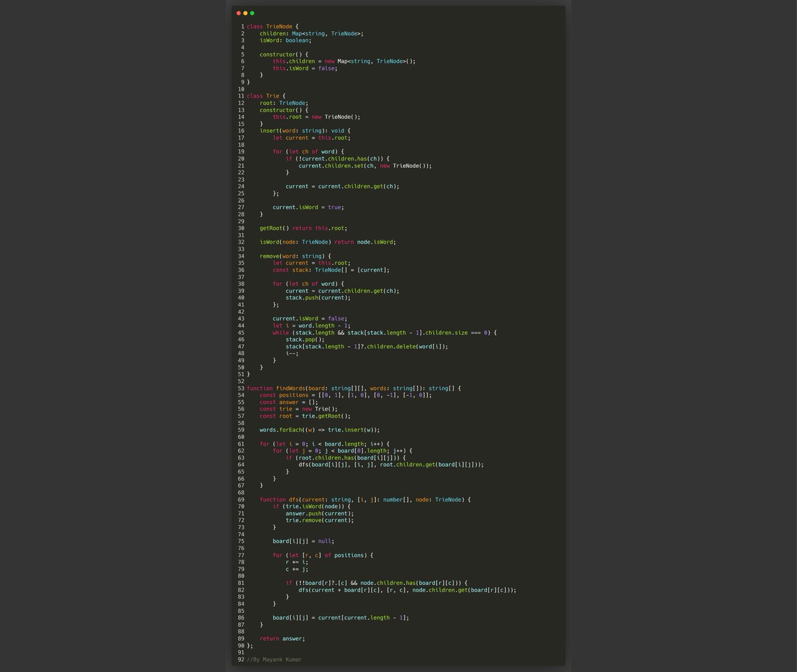
Task: Select "words.forEach((w) => trie.insert(w));" line
Action: [320, 430]
